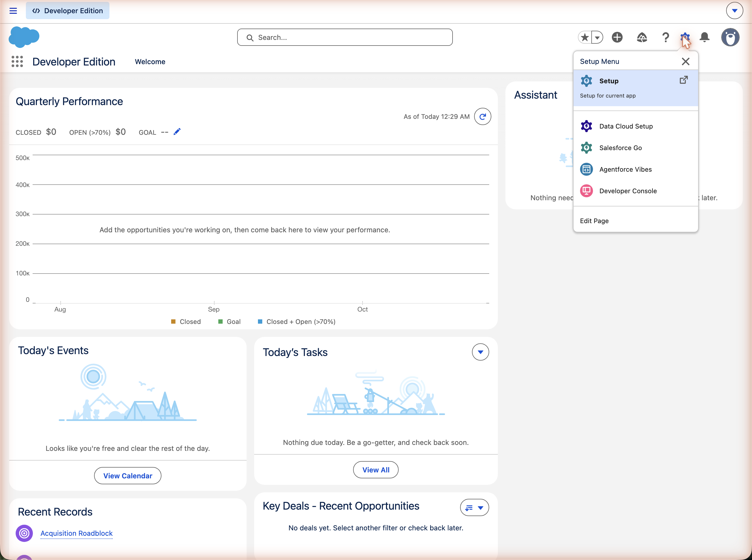The height and width of the screenshot is (560, 752).
Task: Open the Notifications bell
Action: 705,37
